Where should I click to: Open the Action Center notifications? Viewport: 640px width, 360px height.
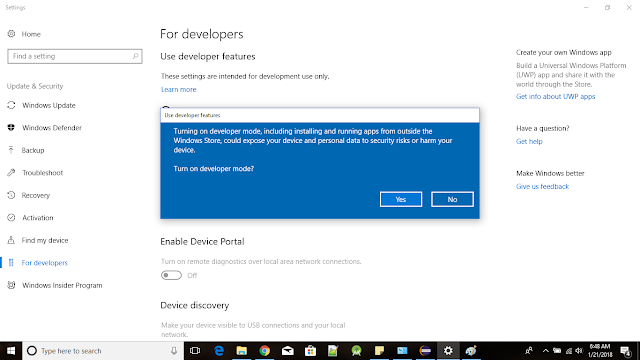coord(626,351)
